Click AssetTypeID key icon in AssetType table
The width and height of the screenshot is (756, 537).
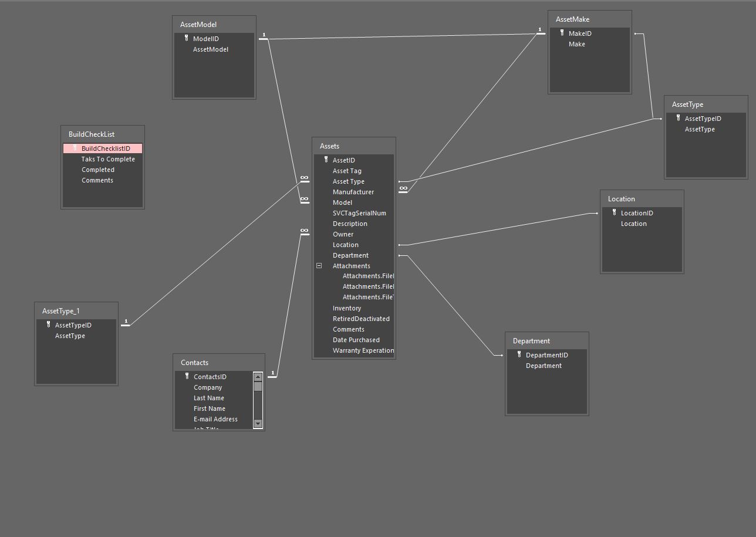[x=679, y=118]
